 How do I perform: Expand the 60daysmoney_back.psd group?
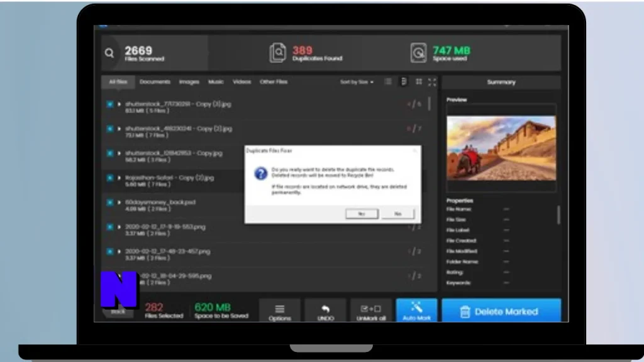coord(119,202)
